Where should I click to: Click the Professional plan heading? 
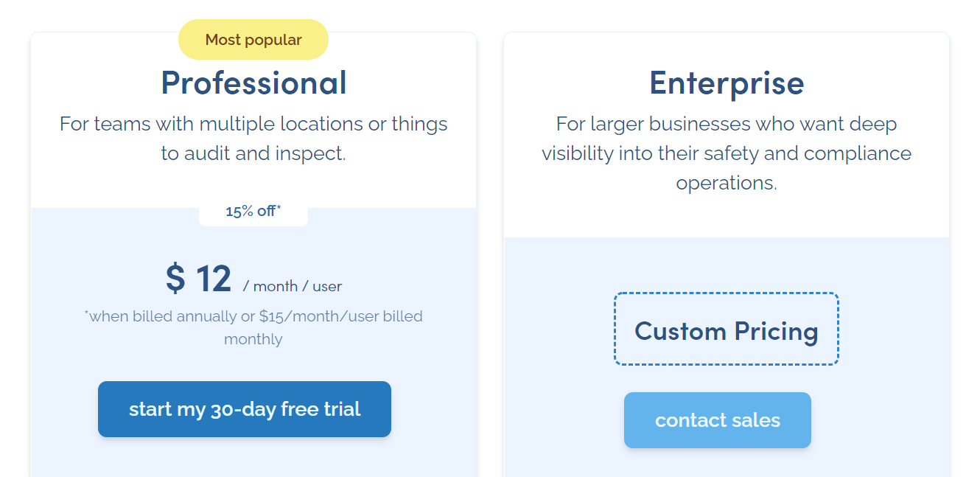coord(253,82)
